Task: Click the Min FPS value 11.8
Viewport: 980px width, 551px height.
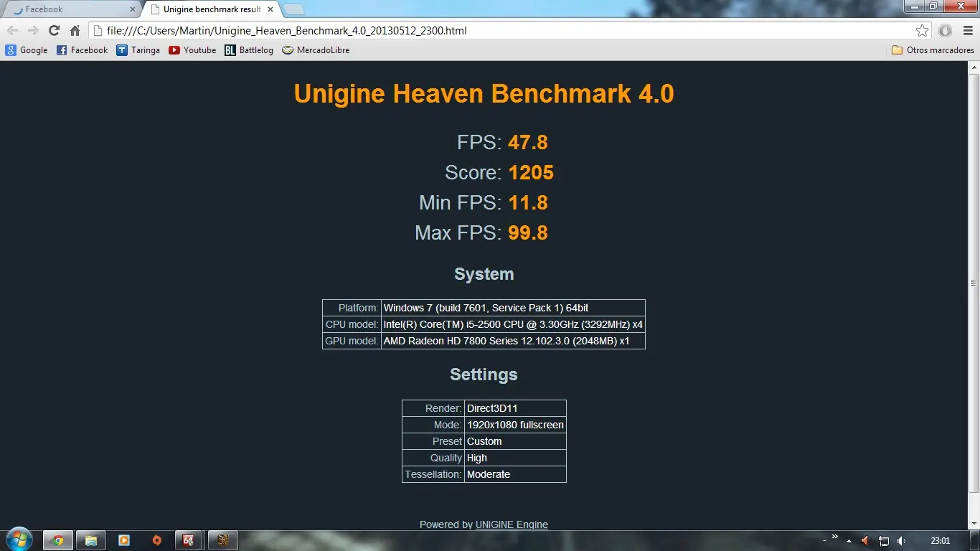Action: (528, 202)
